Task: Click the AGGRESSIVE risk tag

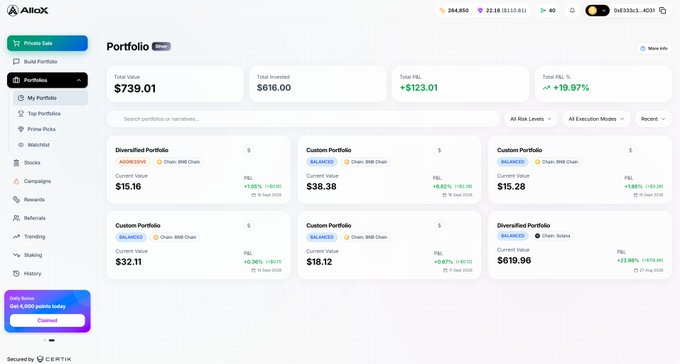Action: [x=133, y=162]
